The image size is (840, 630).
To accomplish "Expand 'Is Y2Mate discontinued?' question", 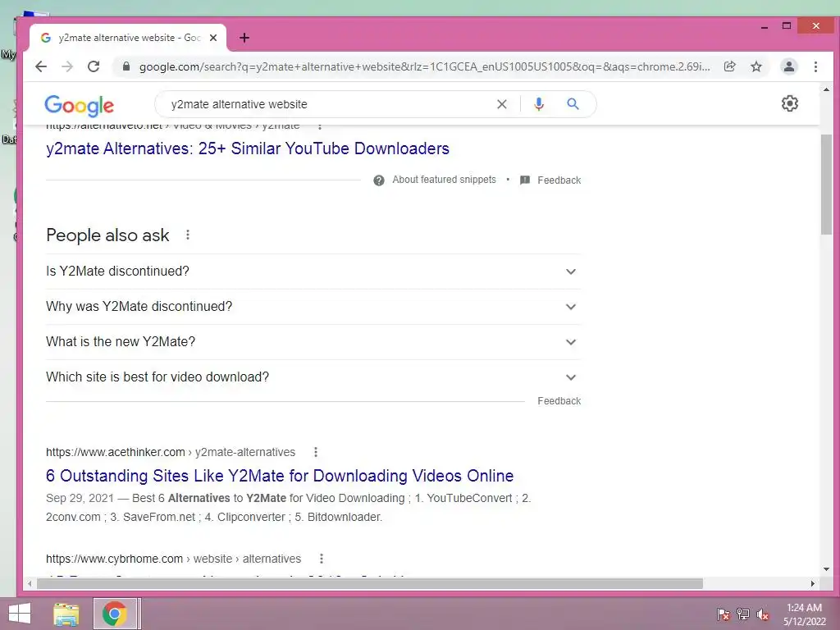I will [313, 271].
